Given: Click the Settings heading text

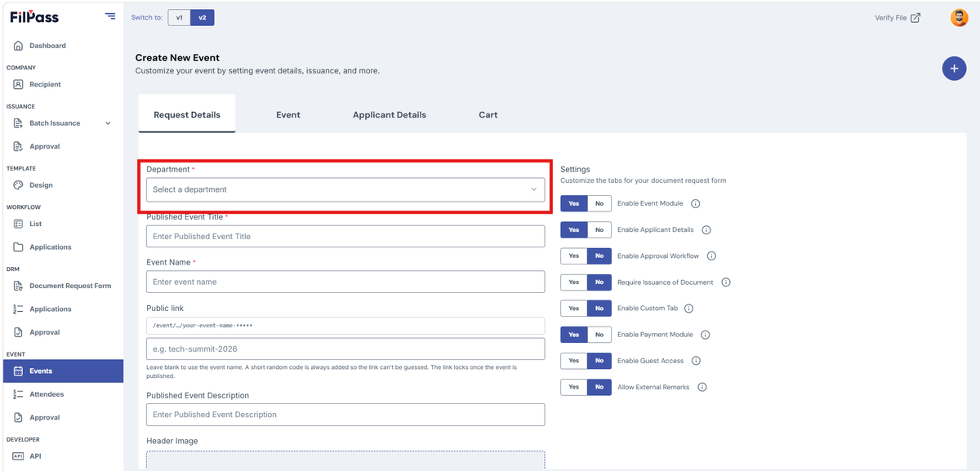Looking at the screenshot, I should click(x=575, y=169).
